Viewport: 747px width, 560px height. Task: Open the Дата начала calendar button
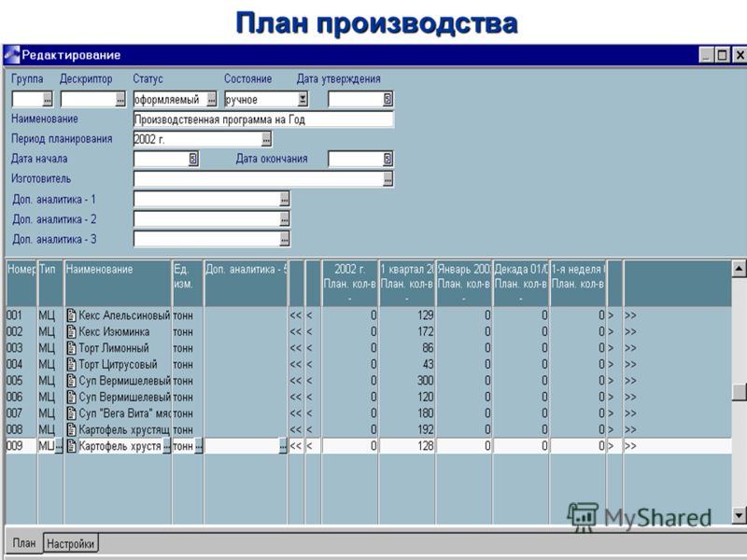pyautogui.click(x=193, y=159)
